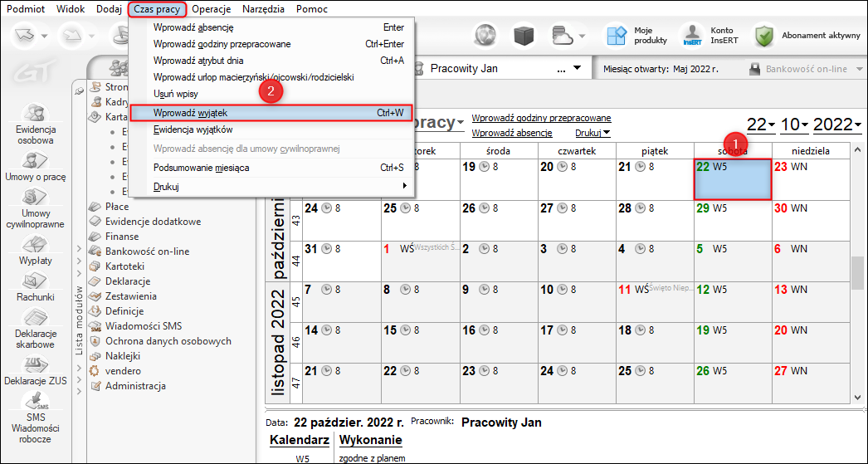Select Bankowość on-line tree module
The image size is (868, 464).
(147, 252)
